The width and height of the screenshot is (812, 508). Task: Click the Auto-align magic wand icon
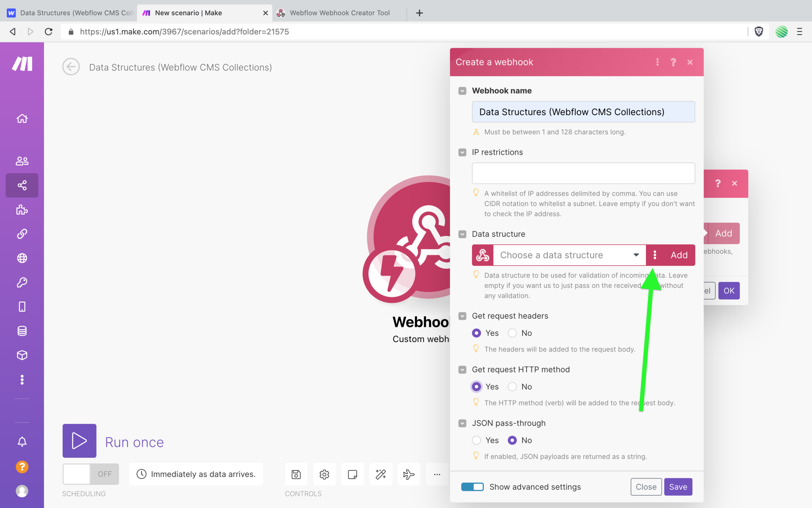coord(381,475)
